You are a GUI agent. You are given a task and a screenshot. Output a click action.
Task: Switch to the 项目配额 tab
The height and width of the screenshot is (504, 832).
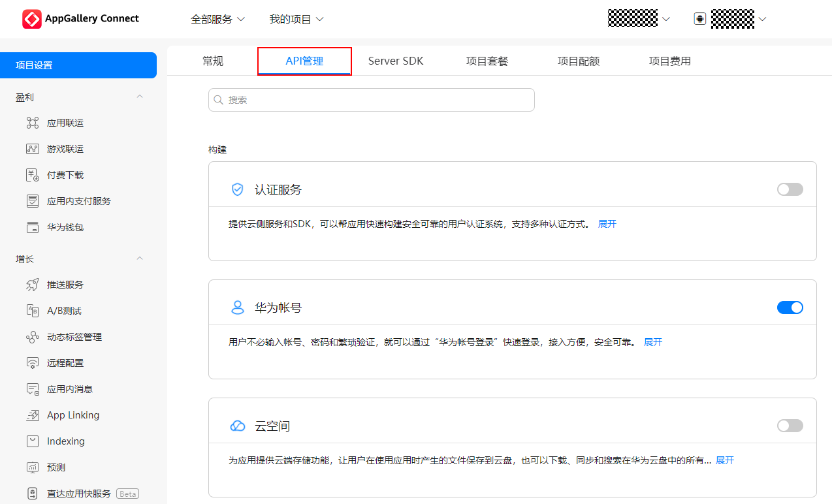[x=578, y=61]
